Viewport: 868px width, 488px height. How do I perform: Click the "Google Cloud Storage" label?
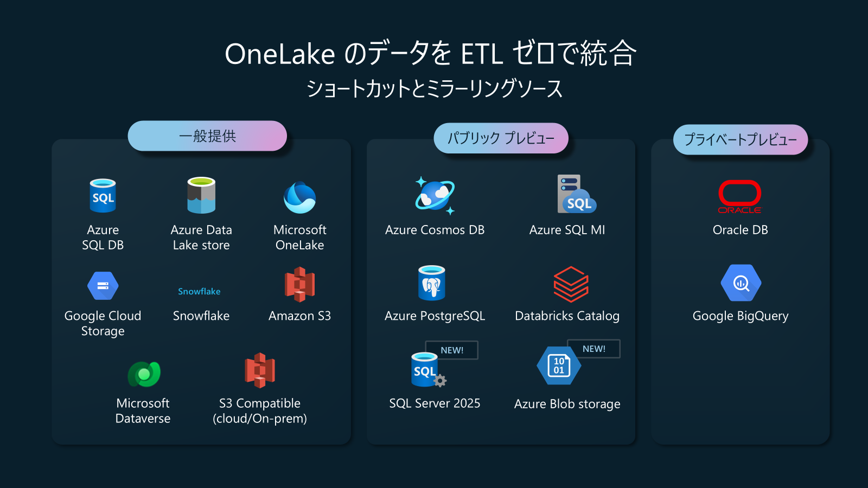coord(103,324)
